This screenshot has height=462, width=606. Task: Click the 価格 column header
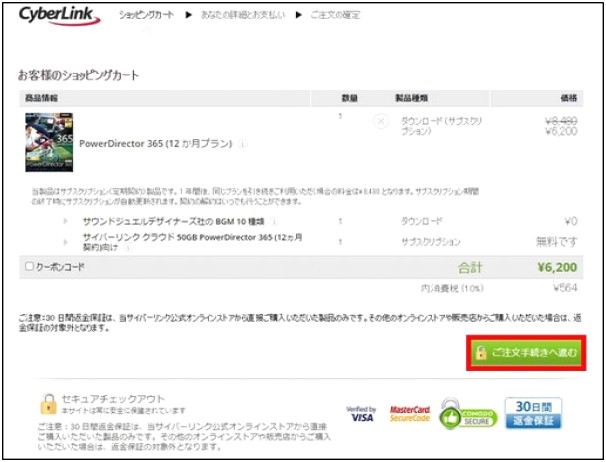tap(569, 98)
